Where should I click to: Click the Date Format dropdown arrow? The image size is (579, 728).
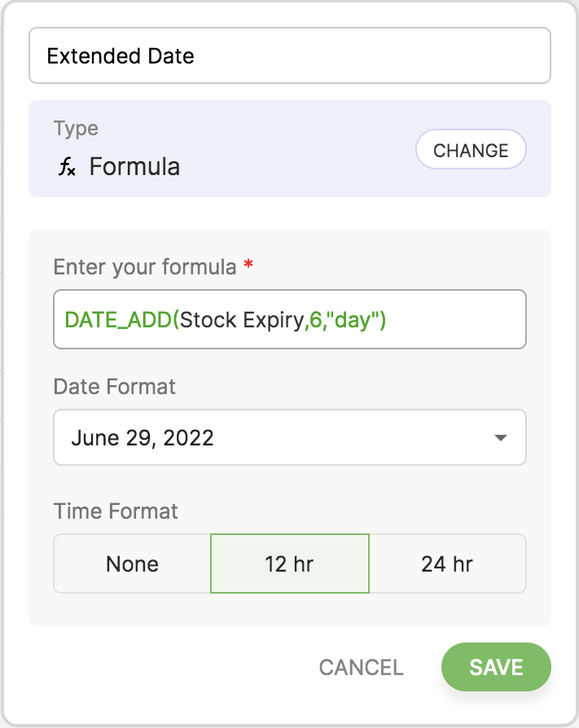(x=501, y=438)
